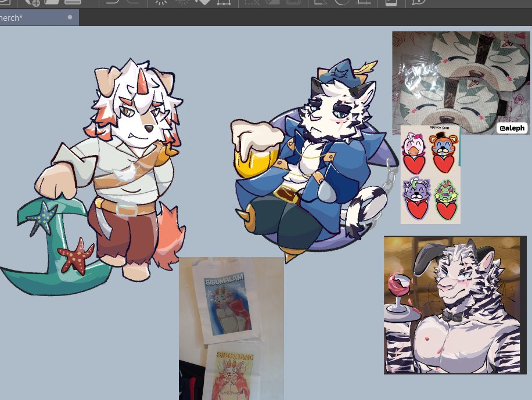Click the red starfish on the anchor
The width and height of the screenshot is (532, 400).
click(76, 256)
